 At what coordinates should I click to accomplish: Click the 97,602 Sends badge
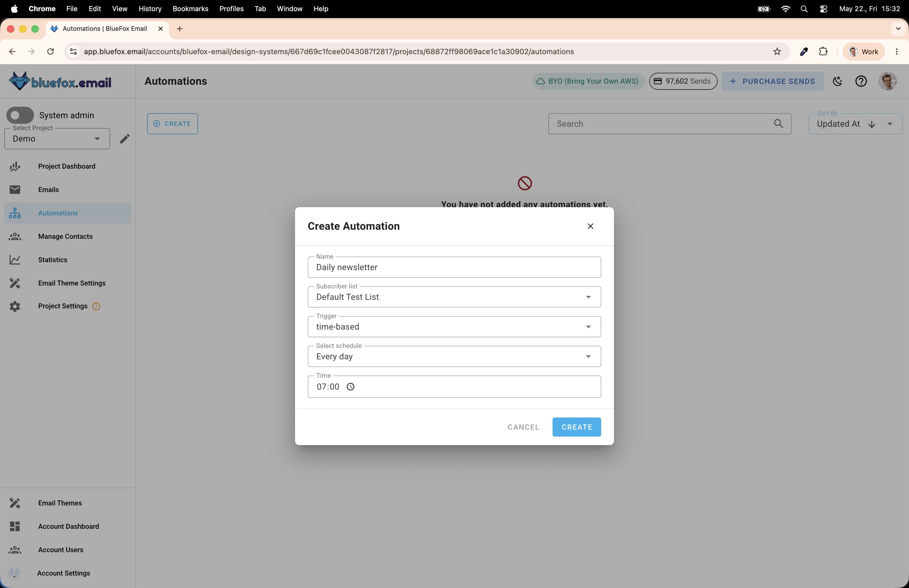click(683, 81)
